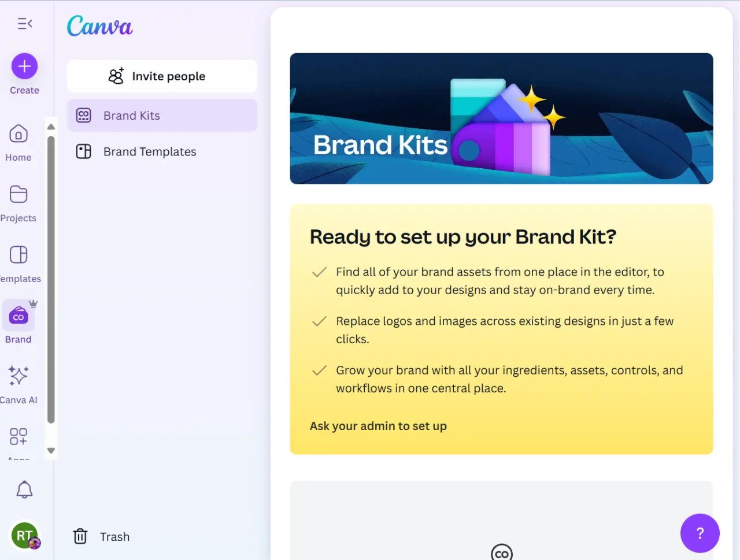The width and height of the screenshot is (740, 560).
Task: Click the sidebar scroll down arrow
Action: [x=51, y=451]
